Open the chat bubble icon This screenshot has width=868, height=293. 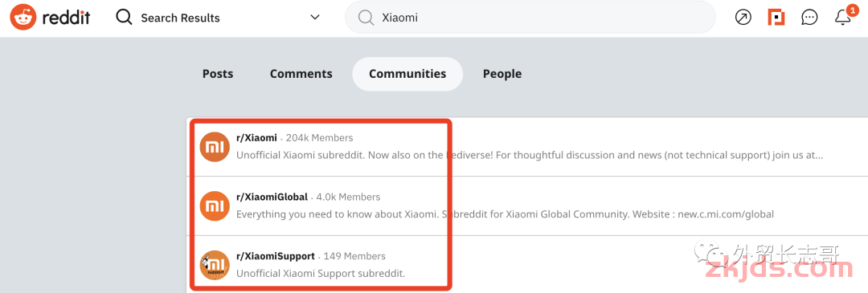point(809,18)
